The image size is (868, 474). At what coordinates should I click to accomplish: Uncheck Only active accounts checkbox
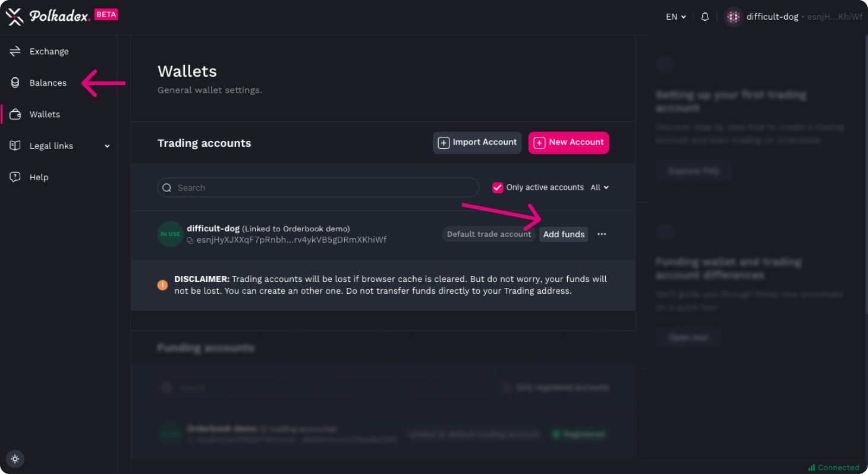498,188
